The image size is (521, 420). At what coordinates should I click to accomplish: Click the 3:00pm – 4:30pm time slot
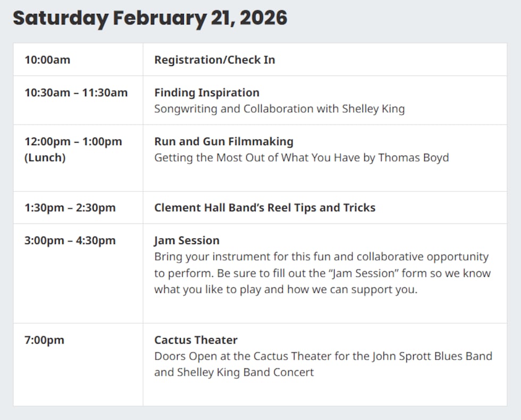(70, 240)
